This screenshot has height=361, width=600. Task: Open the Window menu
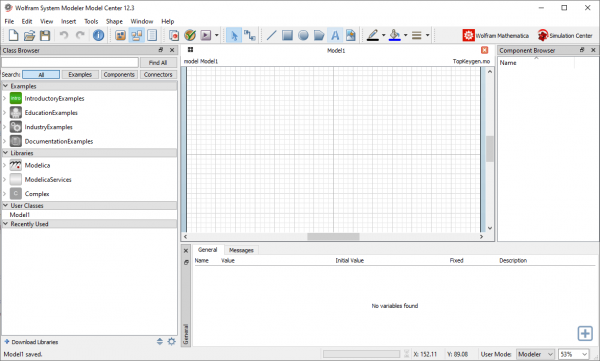[142, 21]
